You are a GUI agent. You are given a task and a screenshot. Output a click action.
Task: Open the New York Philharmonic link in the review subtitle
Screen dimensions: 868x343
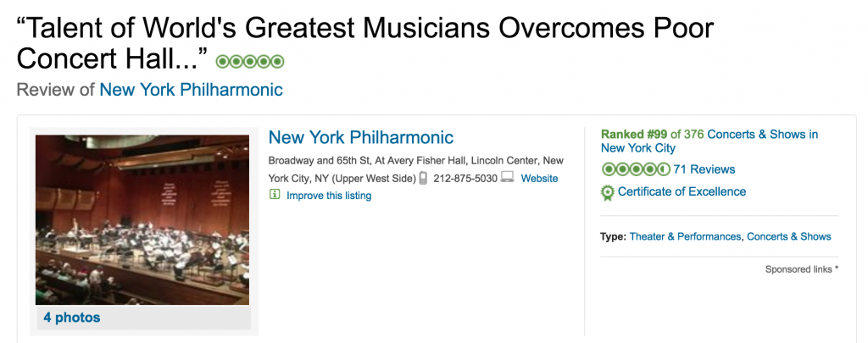(191, 90)
